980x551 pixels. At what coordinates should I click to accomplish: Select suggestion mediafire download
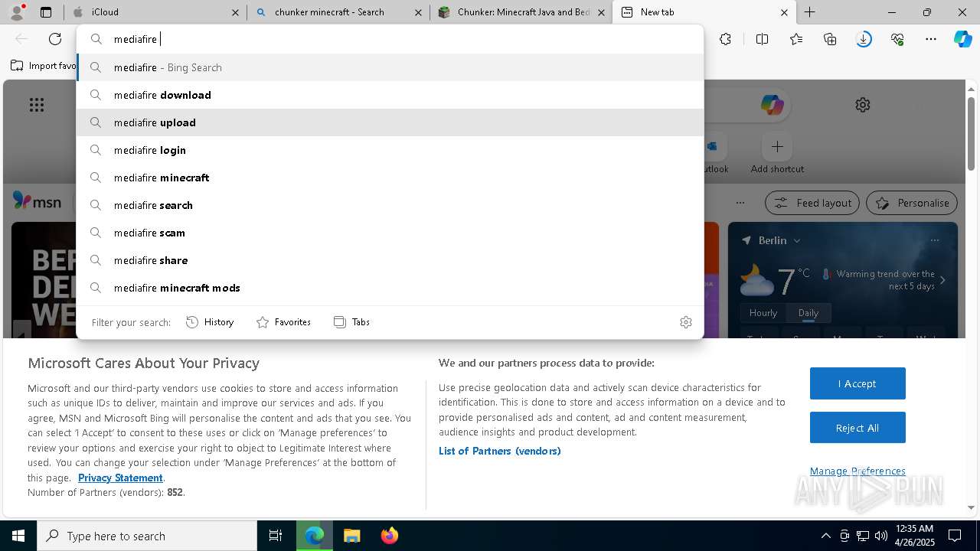(x=390, y=95)
